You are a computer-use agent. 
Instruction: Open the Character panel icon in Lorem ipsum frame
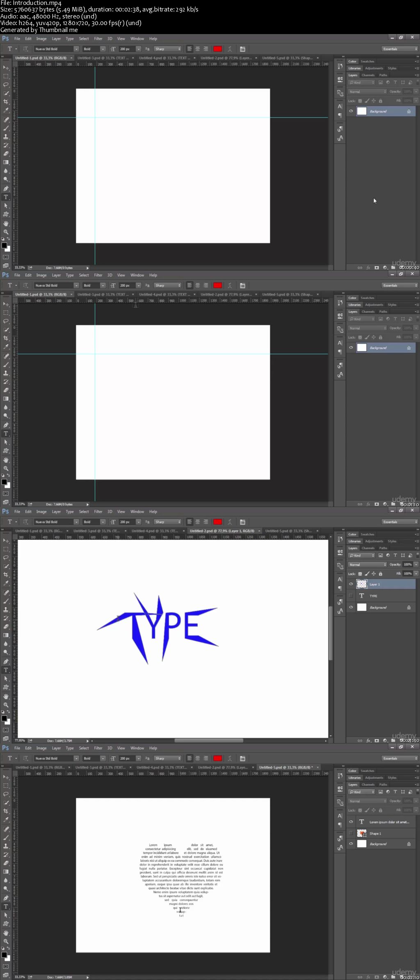point(340,816)
